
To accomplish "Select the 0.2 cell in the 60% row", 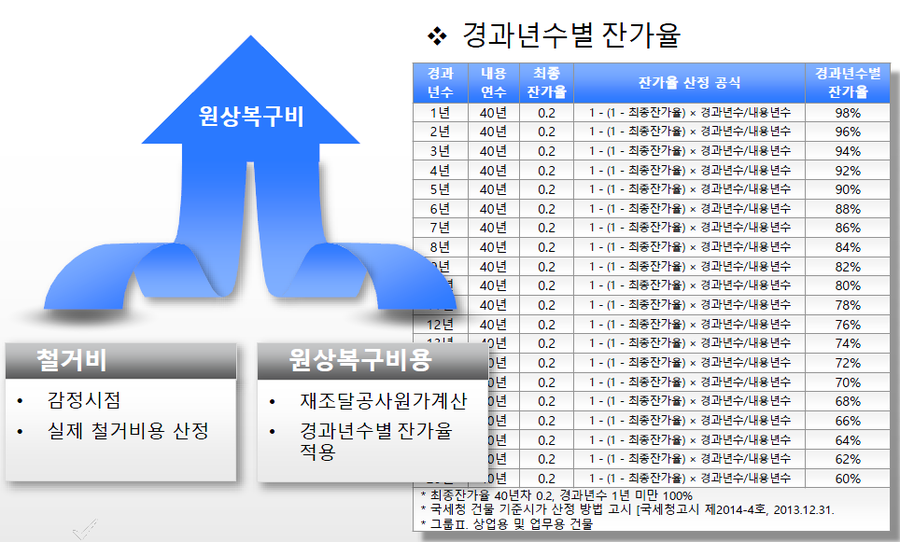I will coord(546,478).
